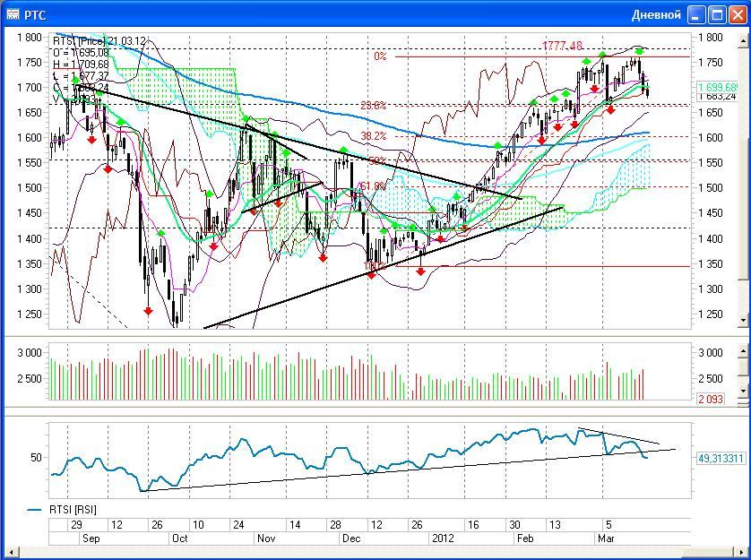The image size is (751, 560).
Task: Maximize the PTC chart window
Action: pos(717,15)
